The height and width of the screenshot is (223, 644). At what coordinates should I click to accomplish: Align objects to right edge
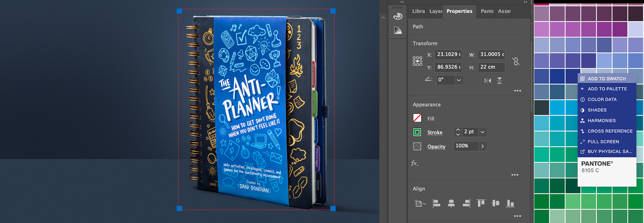[x=466, y=203]
